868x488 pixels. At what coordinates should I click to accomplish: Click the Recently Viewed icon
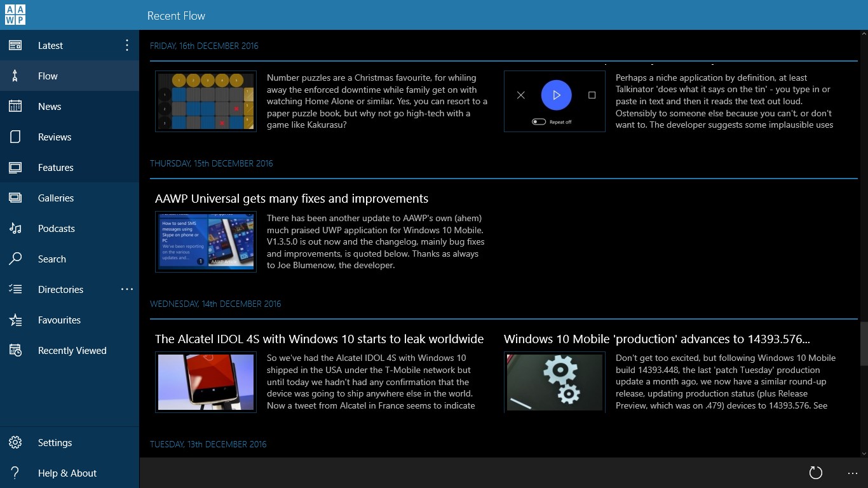click(15, 350)
